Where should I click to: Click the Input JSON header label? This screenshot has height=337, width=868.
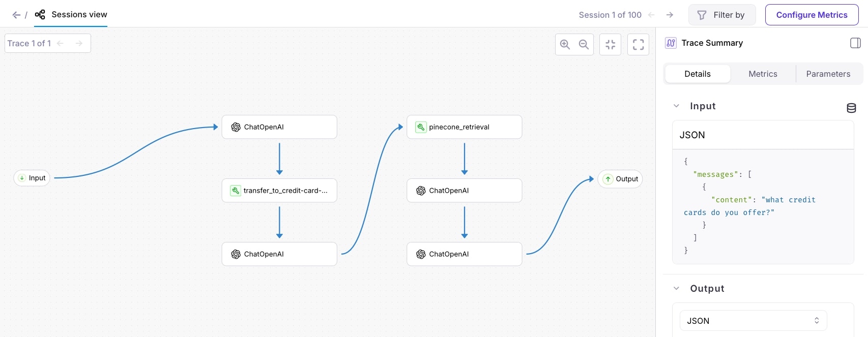coord(692,135)
